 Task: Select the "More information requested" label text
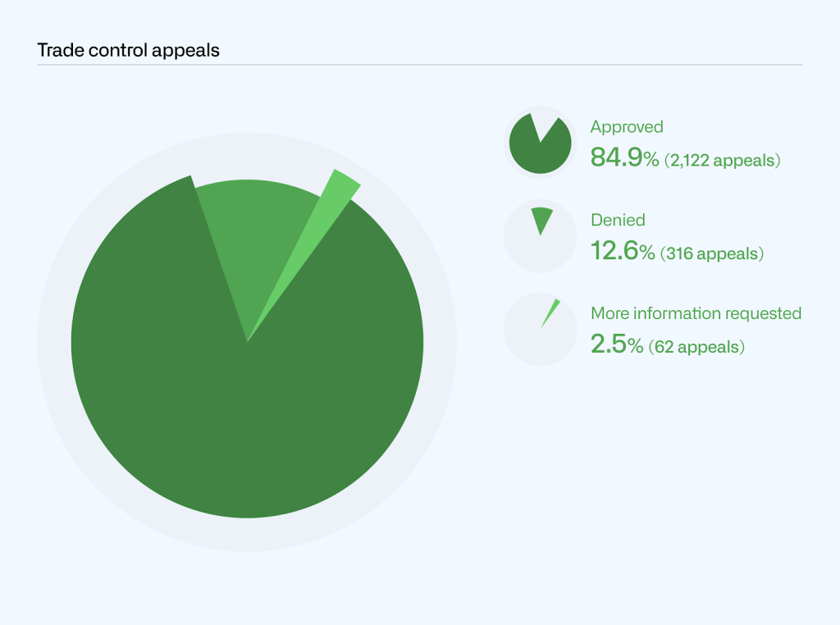tap(696, 313)
